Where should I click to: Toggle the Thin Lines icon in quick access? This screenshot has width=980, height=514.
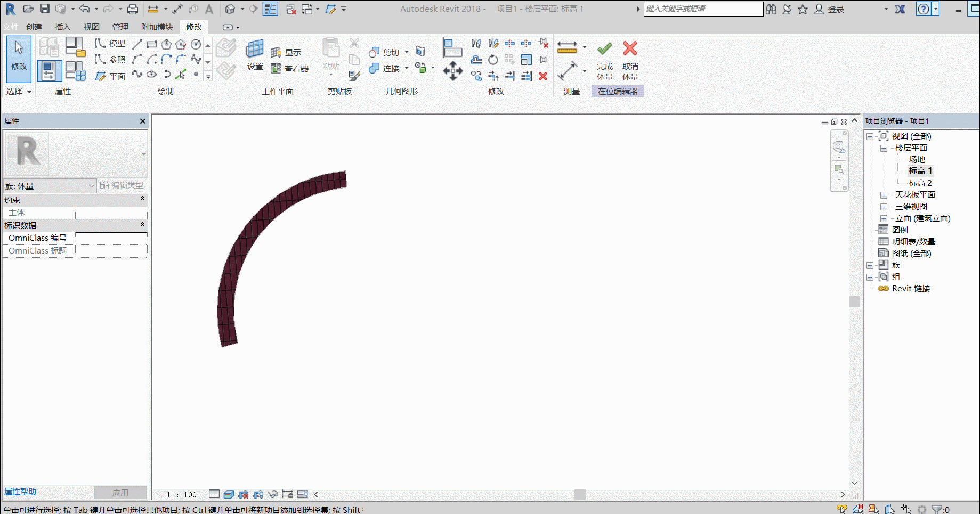[270, 9]
